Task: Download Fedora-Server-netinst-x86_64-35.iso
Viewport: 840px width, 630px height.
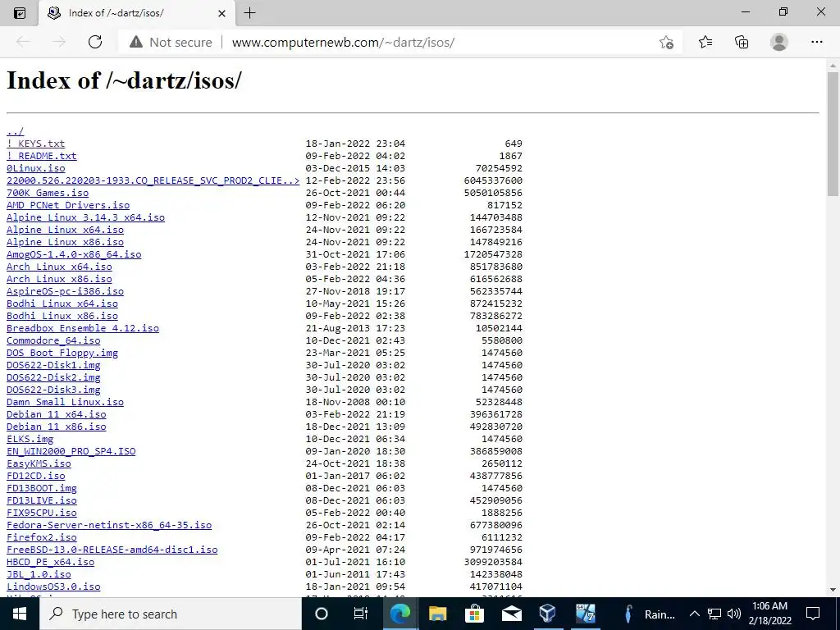Action: 109,526
